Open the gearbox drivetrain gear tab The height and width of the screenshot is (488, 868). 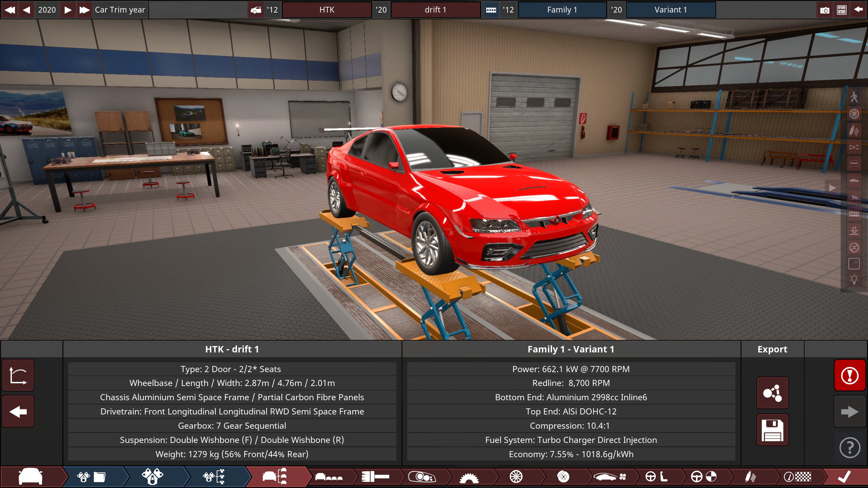click(x=469, y=477)
